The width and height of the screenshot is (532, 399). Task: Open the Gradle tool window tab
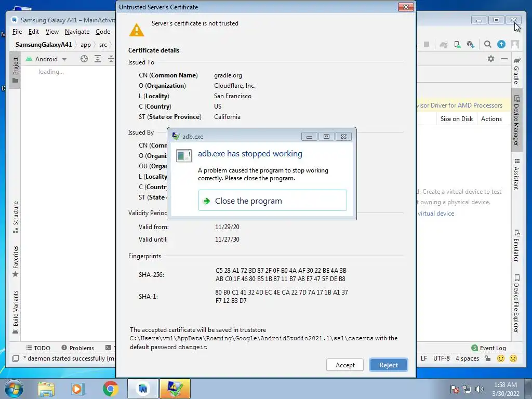[x=516, y=70]
